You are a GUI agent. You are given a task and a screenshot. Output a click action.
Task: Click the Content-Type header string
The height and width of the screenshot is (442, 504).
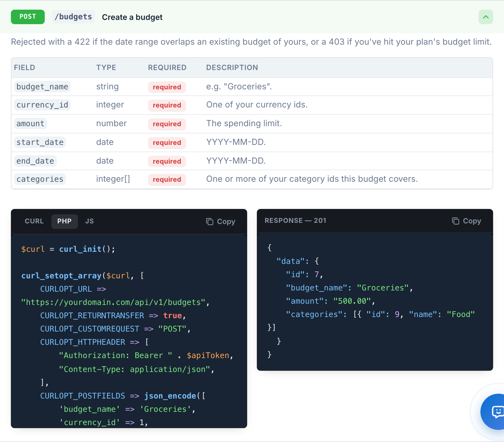click(134, 369)
